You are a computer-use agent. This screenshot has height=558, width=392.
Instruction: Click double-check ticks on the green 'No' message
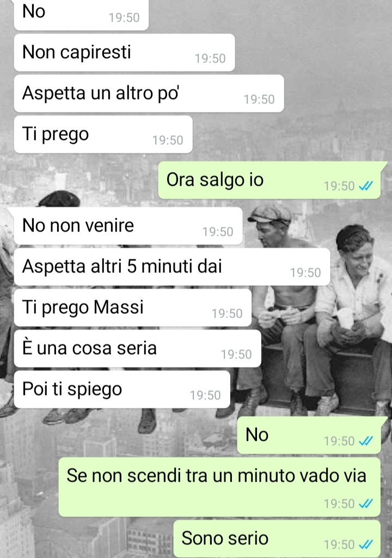coord(366,441)
